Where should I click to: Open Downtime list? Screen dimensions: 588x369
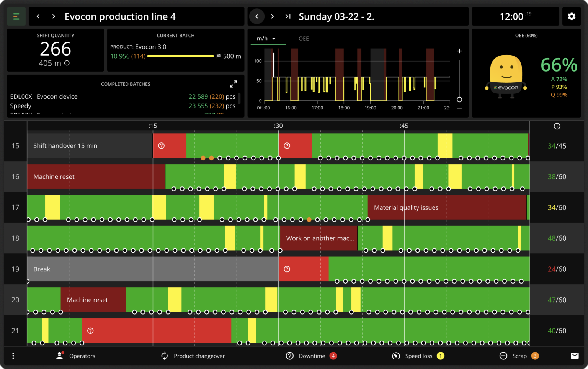coord(311,356)
